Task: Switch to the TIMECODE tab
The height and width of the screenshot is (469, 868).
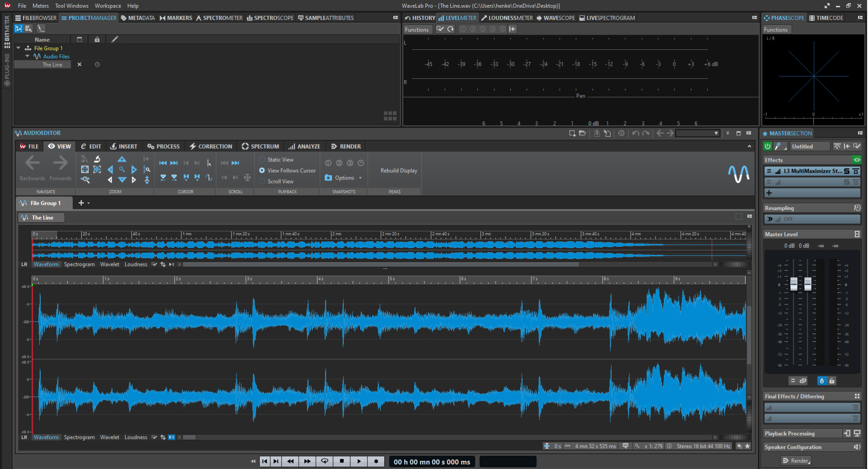Action: click(x=826, y=18)
